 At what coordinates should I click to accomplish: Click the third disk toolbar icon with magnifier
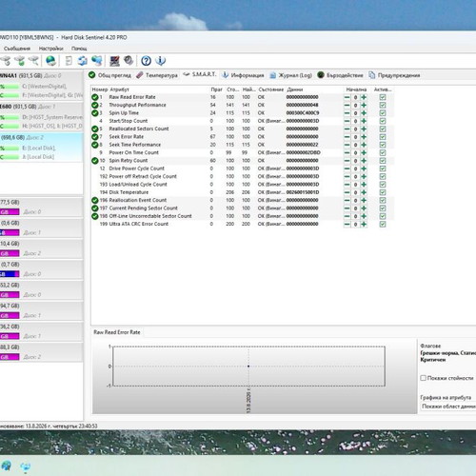(33, 60)
